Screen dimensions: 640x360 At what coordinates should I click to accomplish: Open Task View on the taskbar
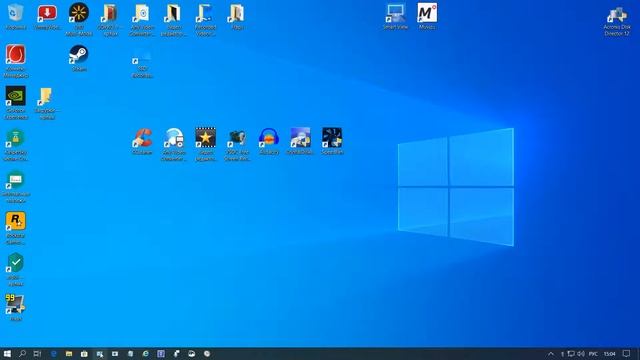tap(38, 354)
